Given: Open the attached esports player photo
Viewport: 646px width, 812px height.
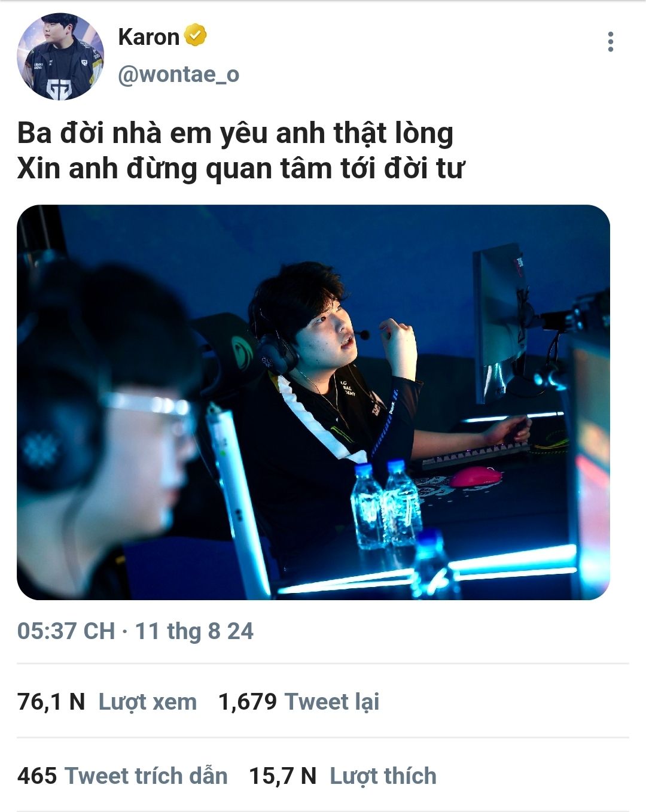Looking at the screenshot, I should [x=313, y=402].
